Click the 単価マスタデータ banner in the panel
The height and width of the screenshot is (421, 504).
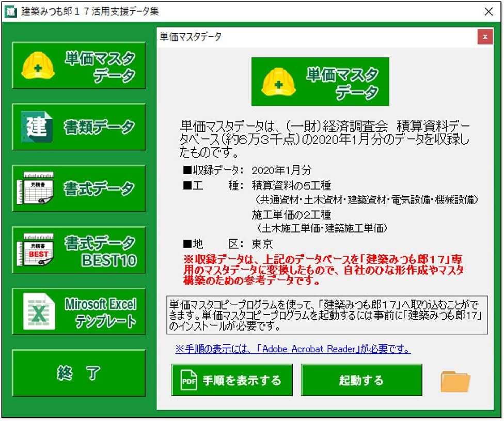[x=320, y=82]
